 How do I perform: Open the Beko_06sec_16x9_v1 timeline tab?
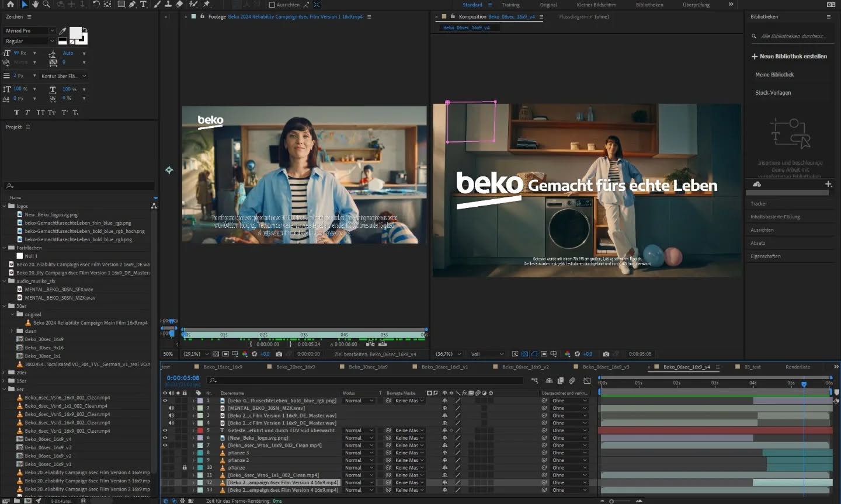click(444, 367)
